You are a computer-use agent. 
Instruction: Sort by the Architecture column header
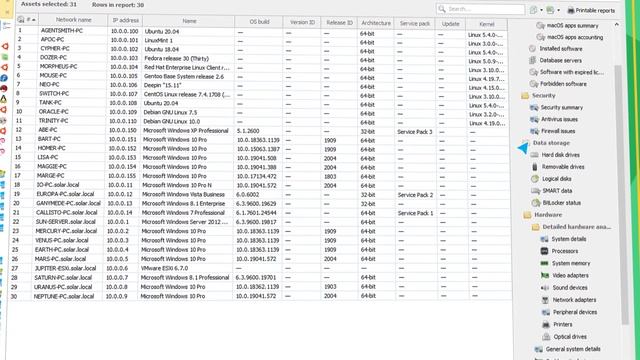376,23
